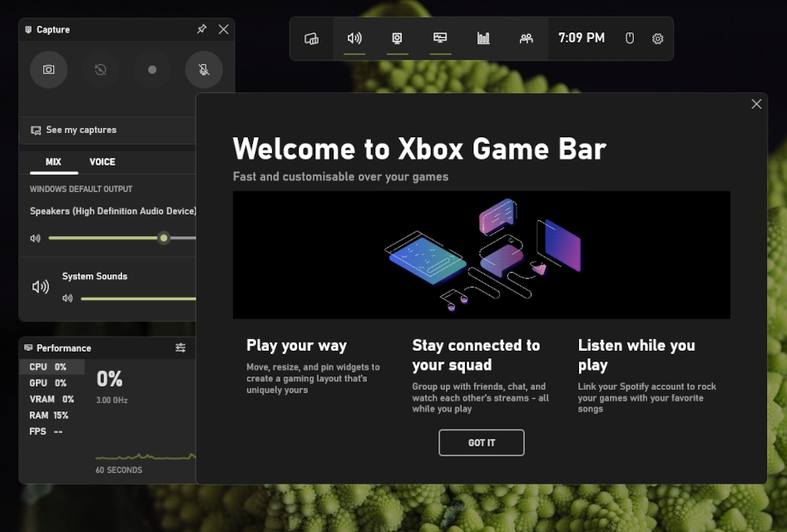Click Listen while you play heading
The height and width of the screenshot is (532, 787).
tap(636, 355)
